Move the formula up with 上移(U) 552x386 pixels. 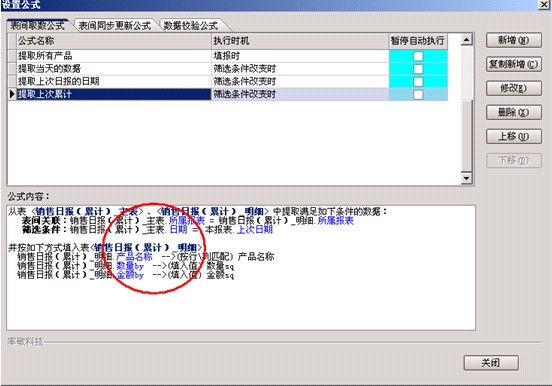(514, 136)
